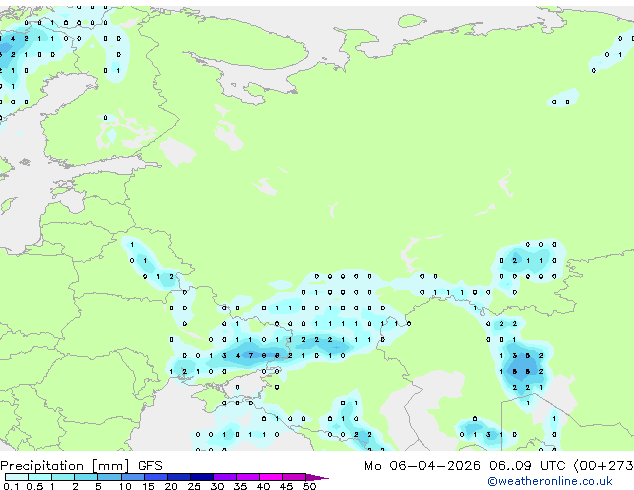Pick the legend swatch between 10 and 15
This screenshot has height=490, width=634.
(133, 477)
